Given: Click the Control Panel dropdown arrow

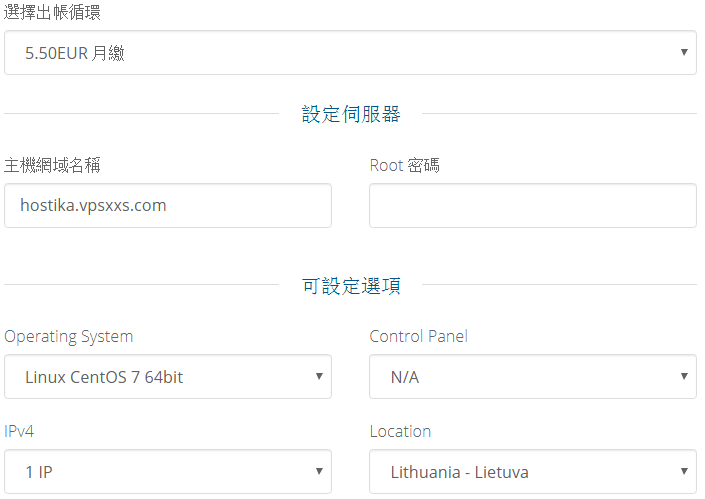Looking at the screenshot, I should coord(684,376).
